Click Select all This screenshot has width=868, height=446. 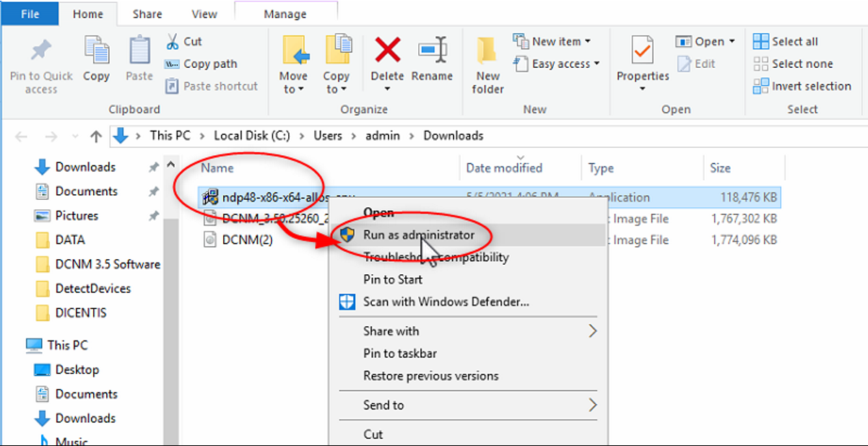coord(786,41)
